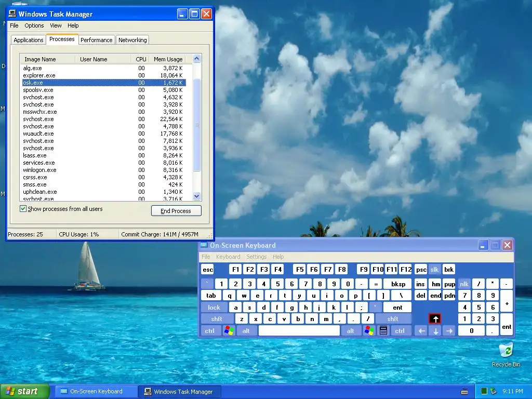Image resolution: width=532 pixels, height=399 pixels.
Task: Click the hm home key
Action: point(436,284)
